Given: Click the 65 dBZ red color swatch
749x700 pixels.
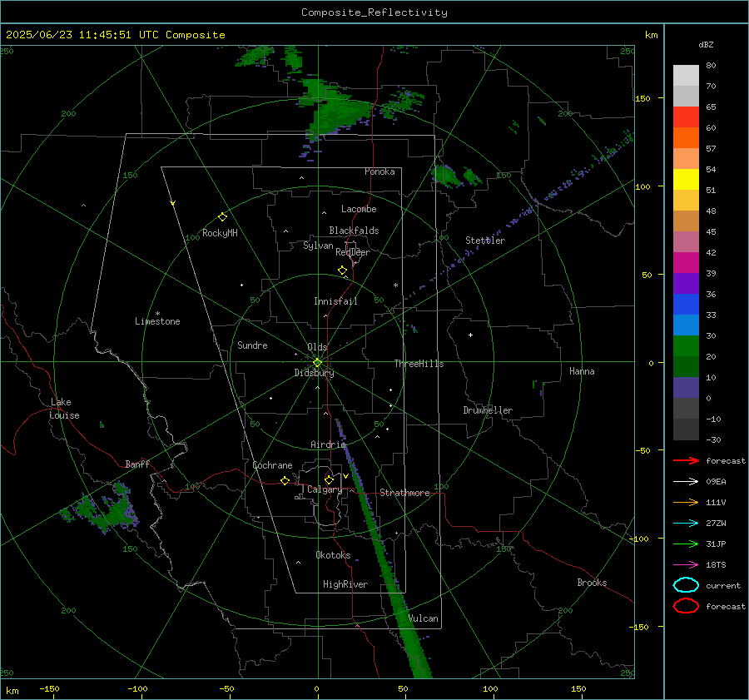Looking at the screenshot, I should [x=686, y=117].
